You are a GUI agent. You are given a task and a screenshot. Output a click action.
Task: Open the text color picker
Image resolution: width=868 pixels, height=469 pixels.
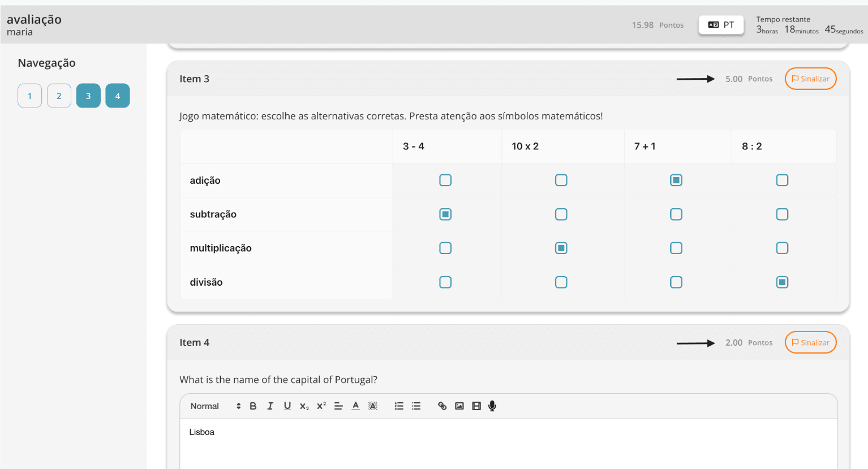[x=355, y=406]
